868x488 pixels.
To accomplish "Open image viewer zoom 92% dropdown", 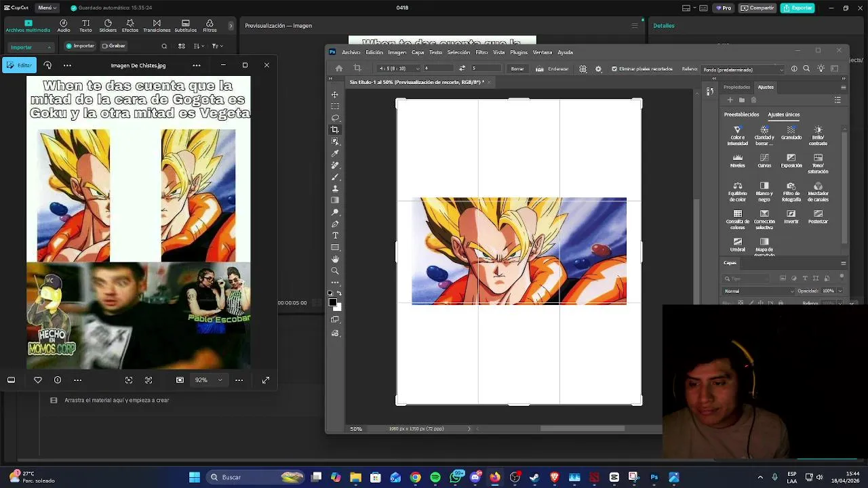I will pos(208,380).
